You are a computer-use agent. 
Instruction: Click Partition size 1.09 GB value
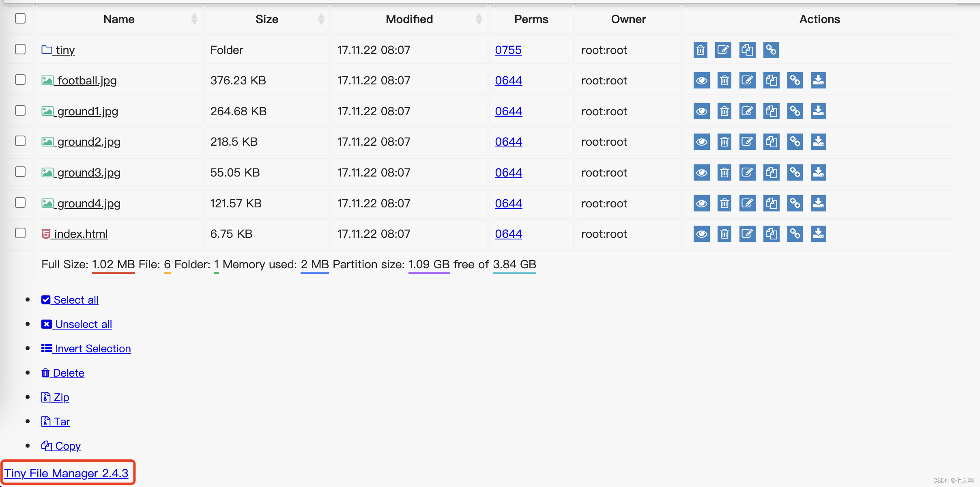[429, 265]
